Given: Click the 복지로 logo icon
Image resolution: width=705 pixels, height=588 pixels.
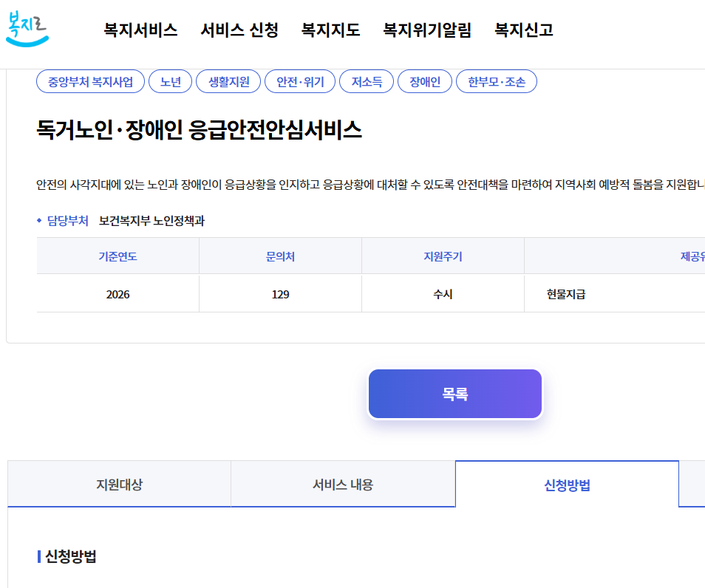Looking at the screenshot, I should point(27,30).
